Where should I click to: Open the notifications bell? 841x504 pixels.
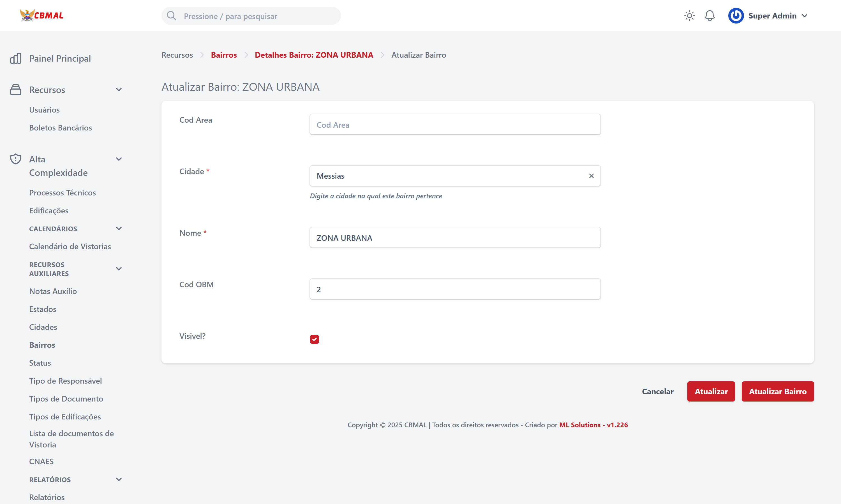(710, 16)
